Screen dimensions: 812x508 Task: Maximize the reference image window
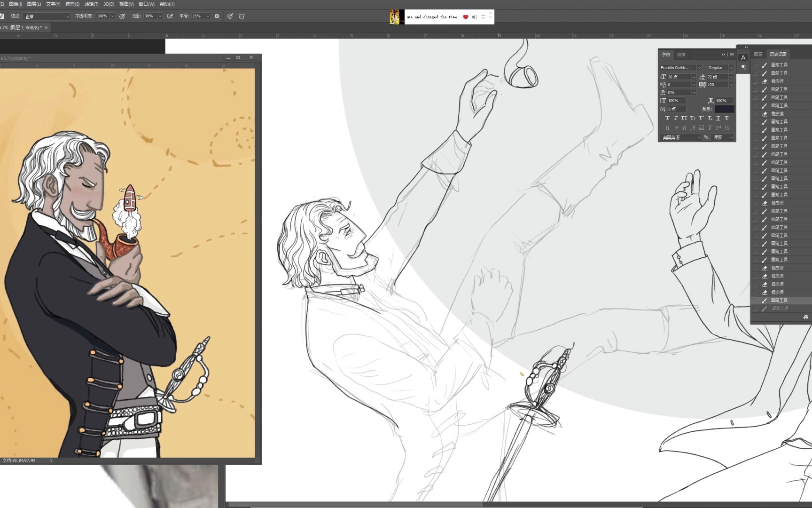[238, 57]
